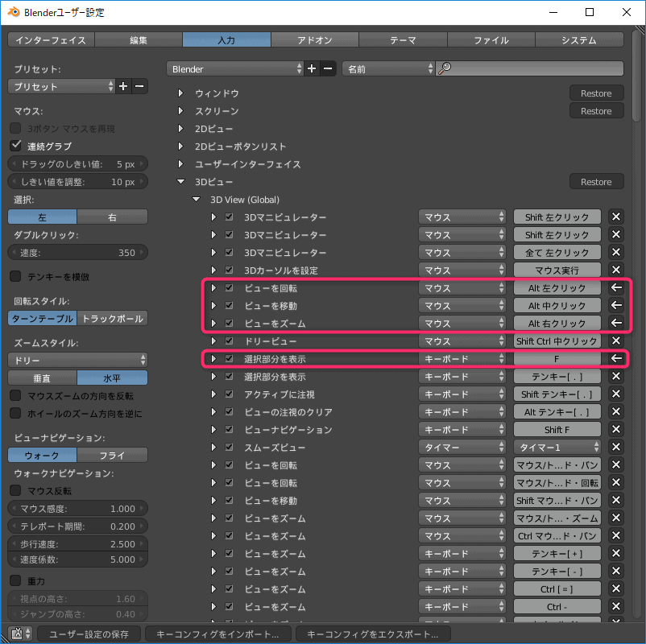Screen dimensions: 646x644
Task: Open the ドリー zoom style dropdown
Action: pos(77,360)
